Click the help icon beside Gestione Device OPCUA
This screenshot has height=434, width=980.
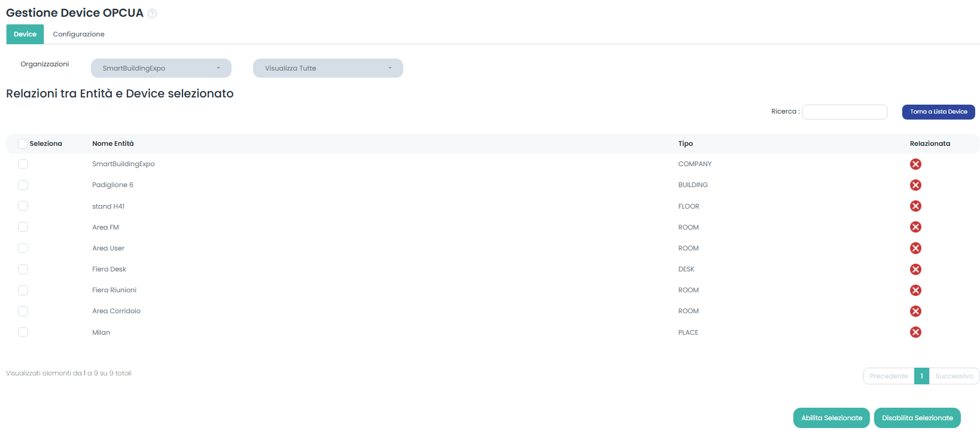coord(152,14)
